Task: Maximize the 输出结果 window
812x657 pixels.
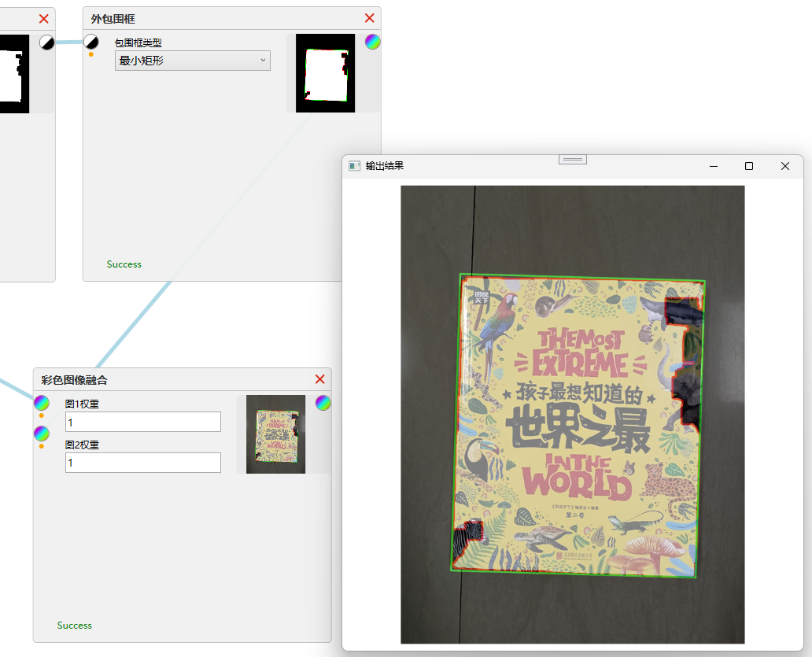Action: pos(749,166)
